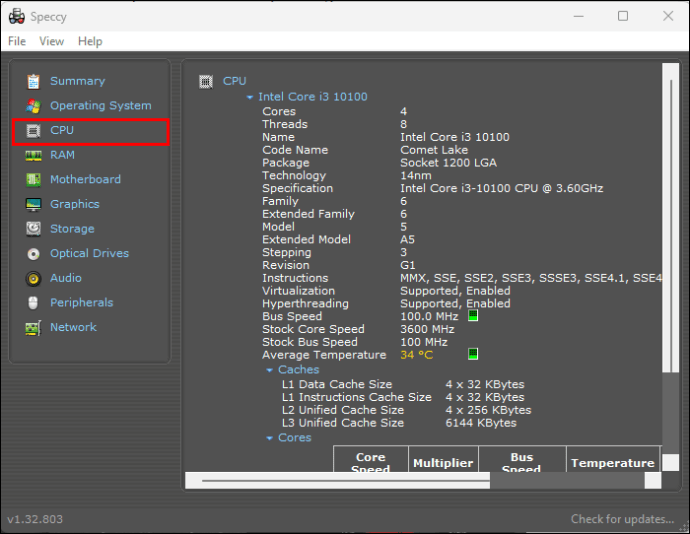690x534 pixels.
Task: Open Graphics via the monitor icon
Action: click(33, 204)
